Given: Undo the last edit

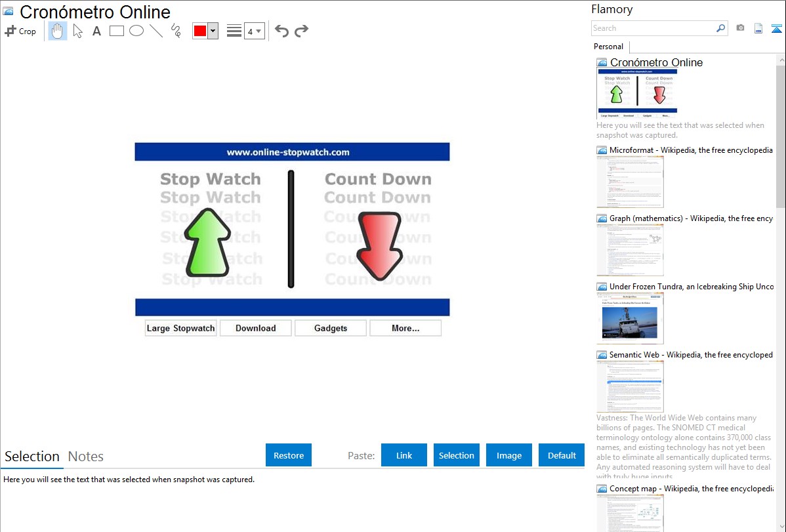Looking at the screenshot, I should tap(281, 31).
